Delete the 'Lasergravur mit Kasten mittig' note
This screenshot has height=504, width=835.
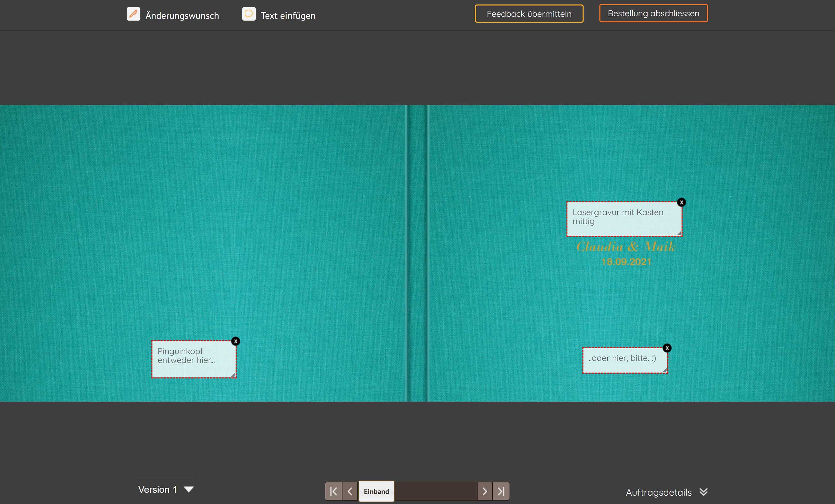[x=681, y=203]
